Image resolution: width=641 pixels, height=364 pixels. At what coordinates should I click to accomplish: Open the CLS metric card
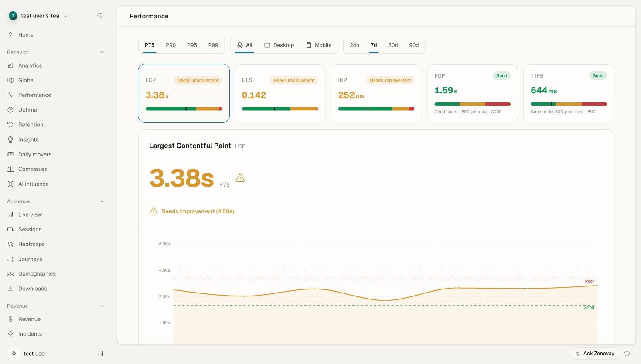[280, 93]
